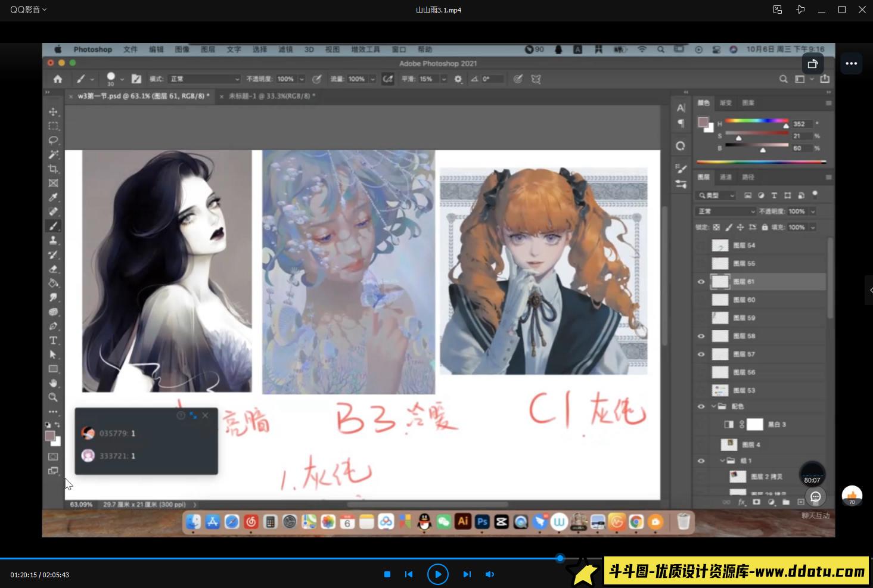873x588 pixels.
Task: Select the Crop tool
Action: point(53,169)
